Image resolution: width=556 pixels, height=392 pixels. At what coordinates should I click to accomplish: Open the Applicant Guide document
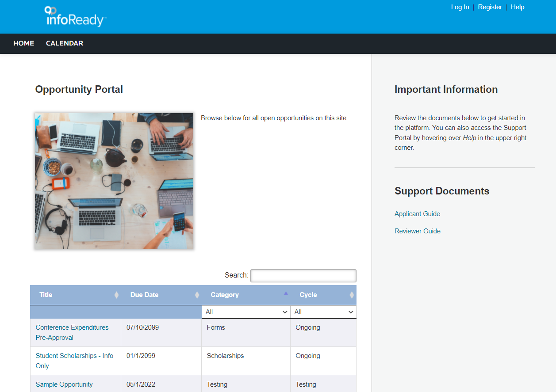click(x=417, y=213)
